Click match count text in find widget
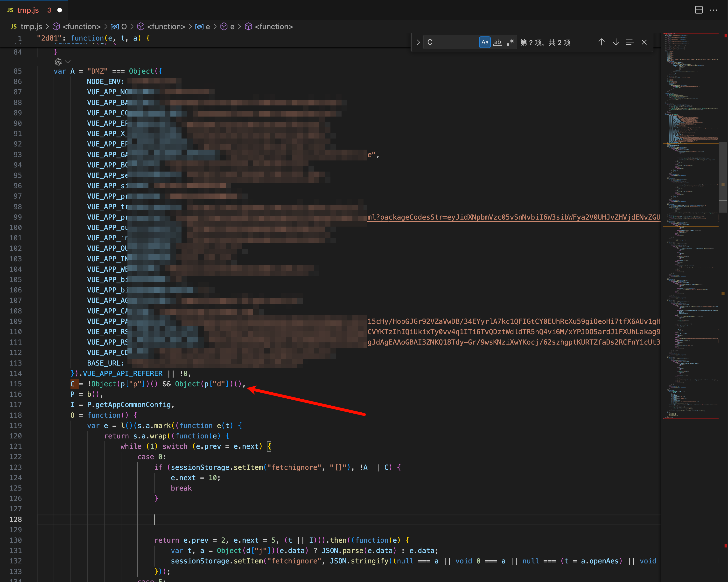The width and height of the screenshot is (728, 582). (545, 42)
